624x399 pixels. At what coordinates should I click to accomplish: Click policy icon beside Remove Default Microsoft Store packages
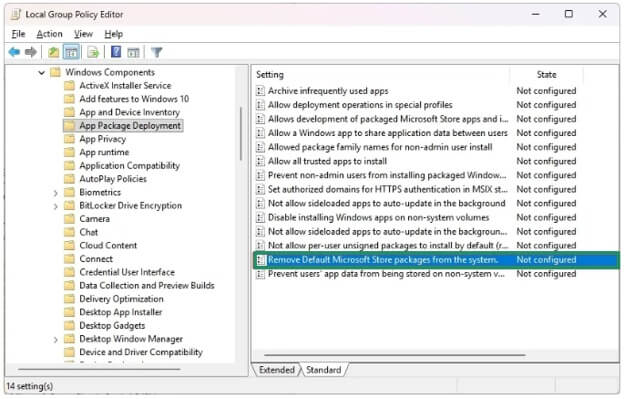pos(261,260)
